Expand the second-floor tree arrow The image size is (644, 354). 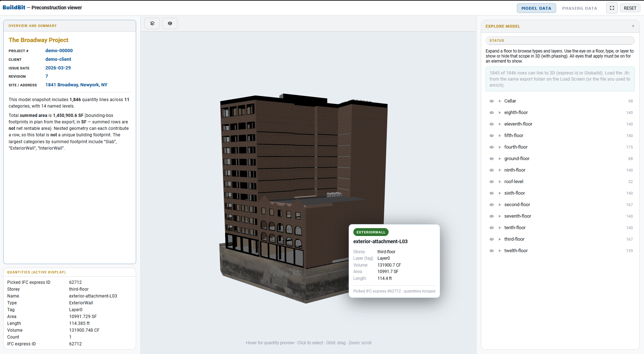[x=500, y=205]
